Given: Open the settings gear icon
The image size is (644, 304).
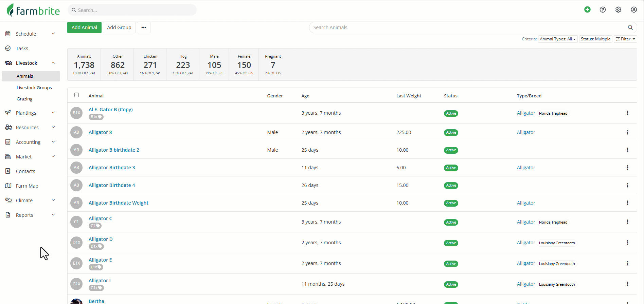Looking at the screenshot, I should [x=619, y=10].
